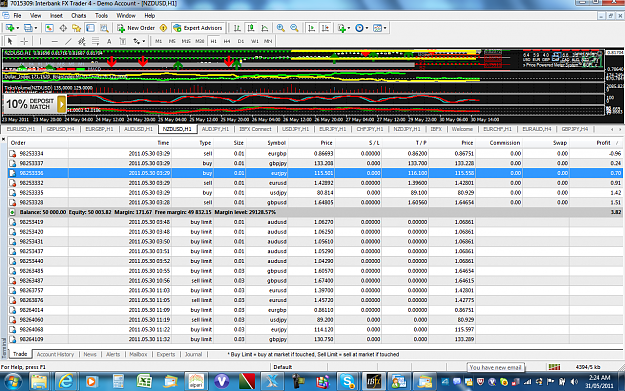Image resolution: width=625 pixels, height=391 pixels.
Task: Expand the Profiles dropdown arrow
Action: pyautogui.click(x=35, y=28)
